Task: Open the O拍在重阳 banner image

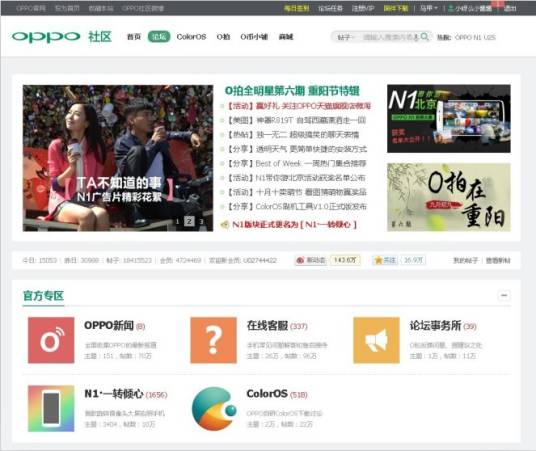Action: (x=449, y=197)
